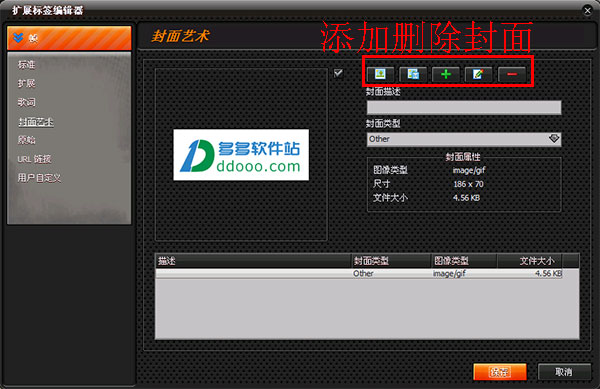Go to URL 链接 section
Image resolution: width=600 pixels, height=389 pixels.
34,159
